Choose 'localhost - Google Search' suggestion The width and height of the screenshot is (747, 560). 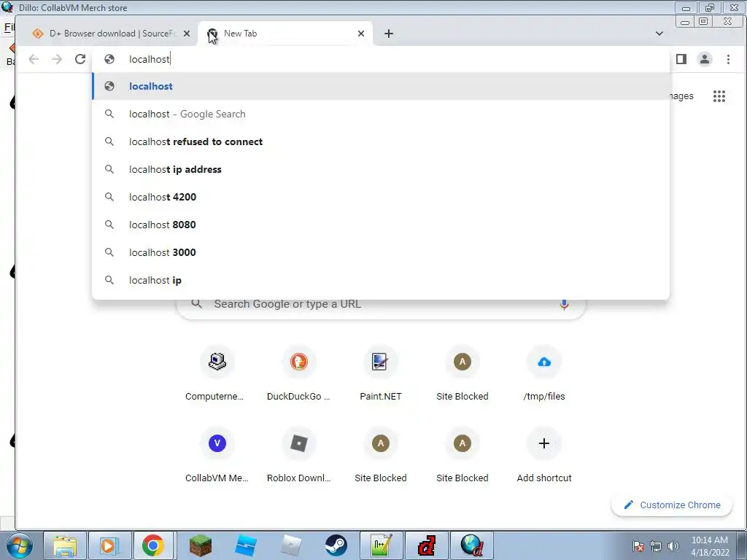[381, 114]
